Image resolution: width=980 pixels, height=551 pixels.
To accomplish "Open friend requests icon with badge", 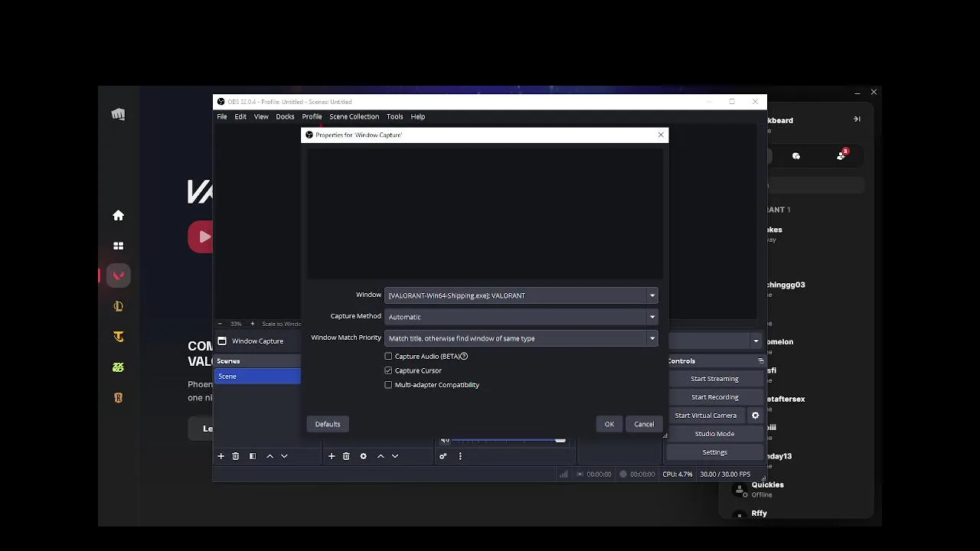I will [842, 155].
